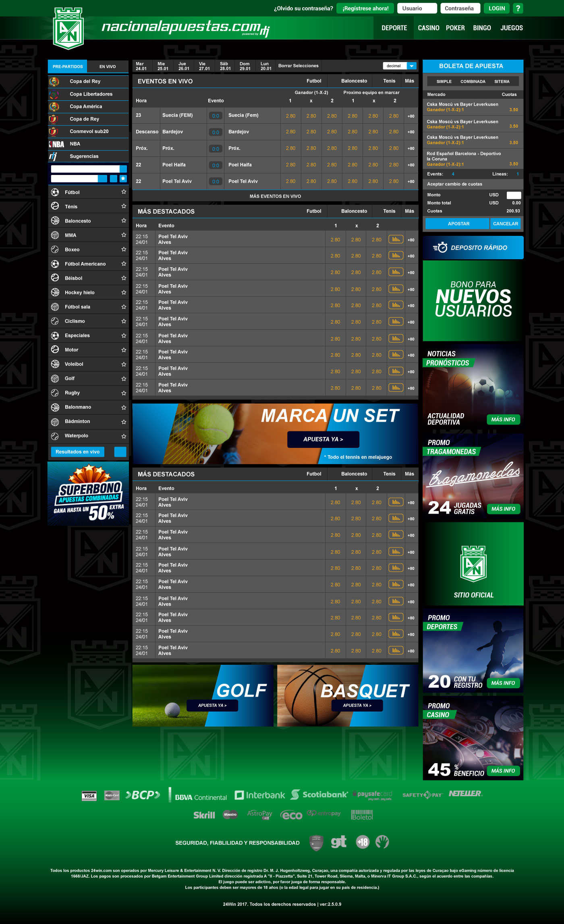The image size is (564, 924).
Task: Click Más Info on Promo Casino
Action: coord(503,771)
